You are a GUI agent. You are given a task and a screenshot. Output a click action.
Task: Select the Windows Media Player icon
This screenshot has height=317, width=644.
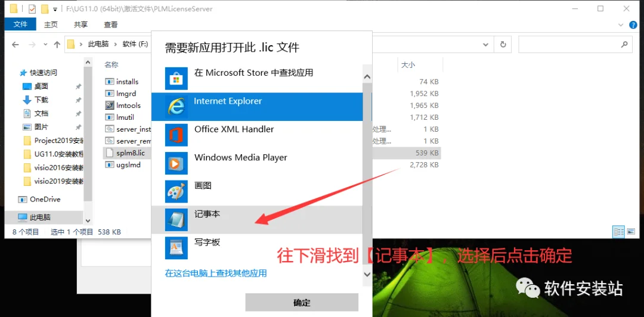point(176,163)
